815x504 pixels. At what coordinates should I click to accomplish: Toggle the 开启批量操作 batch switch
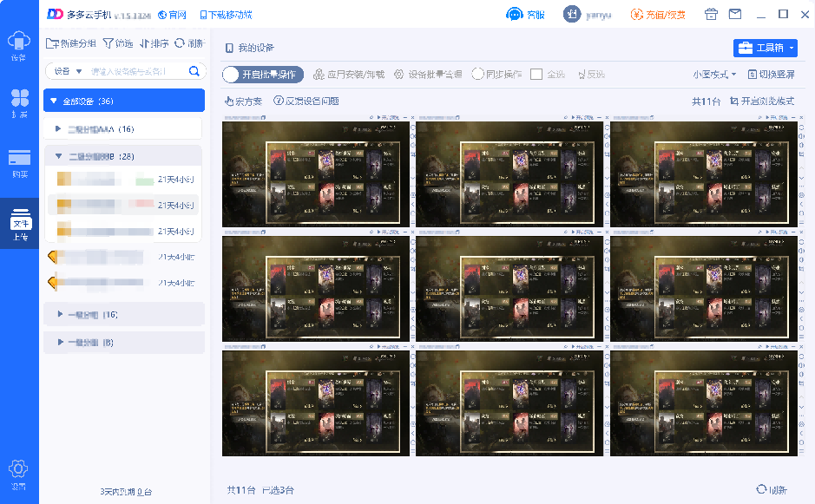(x=263, y=75)
